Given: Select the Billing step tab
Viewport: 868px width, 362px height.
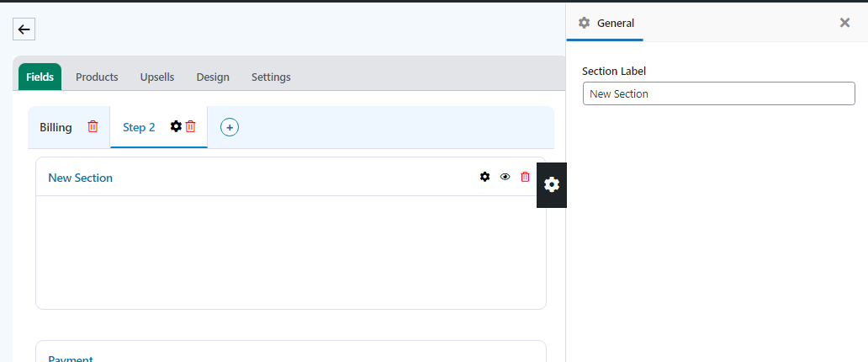Looking at the screenshot, I should coord(56,127).
